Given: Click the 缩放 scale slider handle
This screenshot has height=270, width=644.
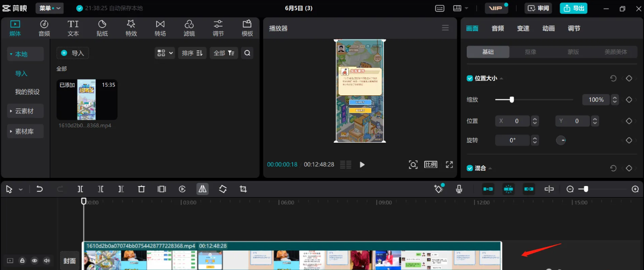Looking at the screenshot, I should pyautogui.click(x=511, y=100).
